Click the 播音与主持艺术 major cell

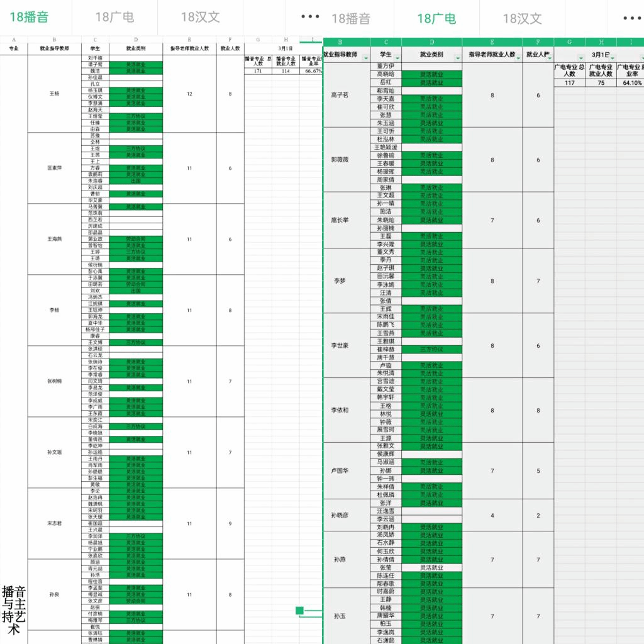point(13,609)
